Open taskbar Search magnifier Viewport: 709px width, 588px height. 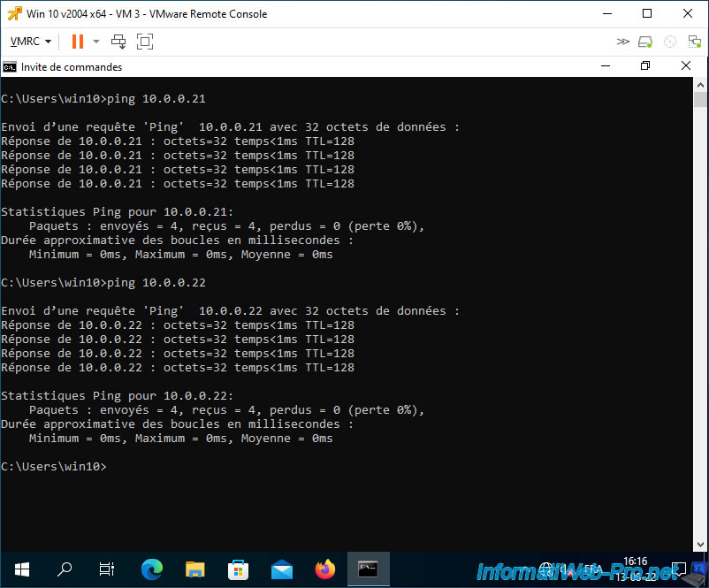[65, 569]
